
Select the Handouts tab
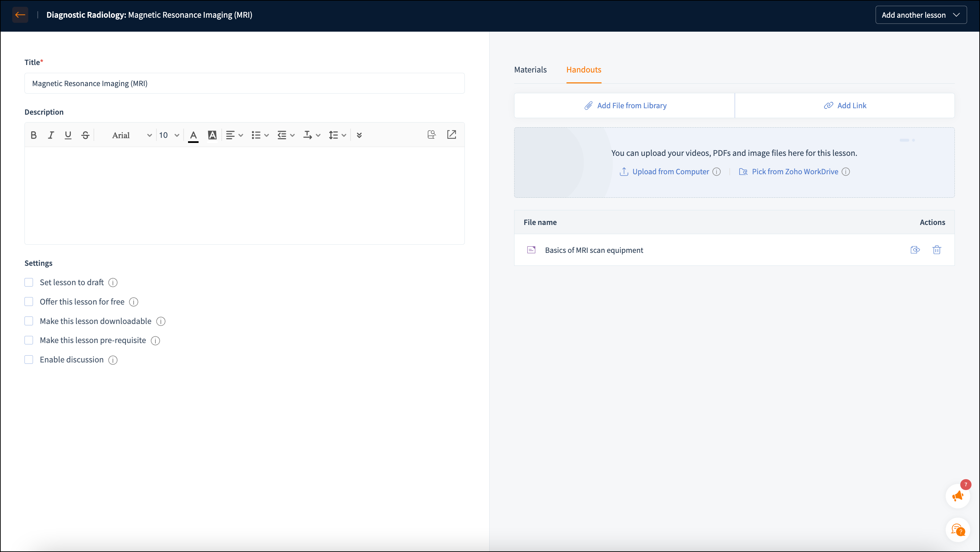tap(584, 70)
